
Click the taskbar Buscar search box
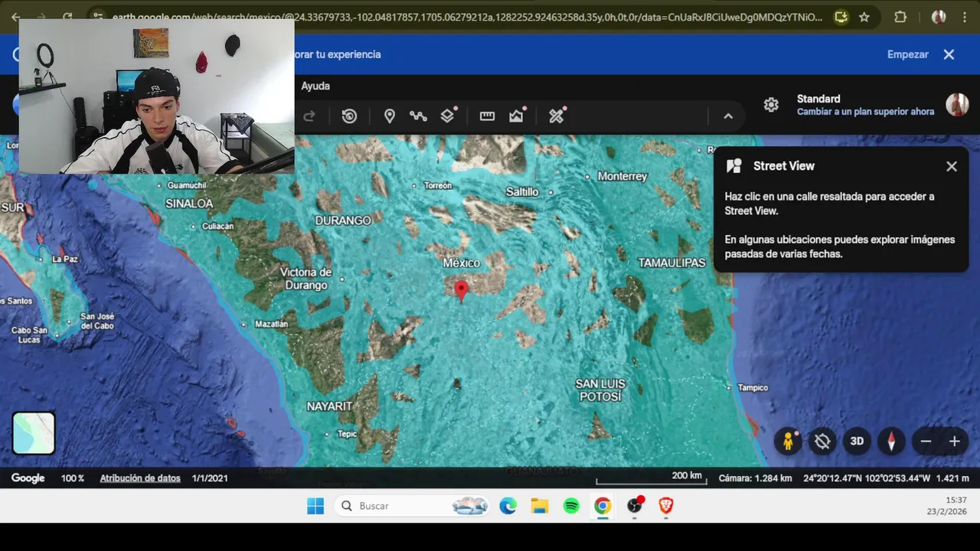413,506
